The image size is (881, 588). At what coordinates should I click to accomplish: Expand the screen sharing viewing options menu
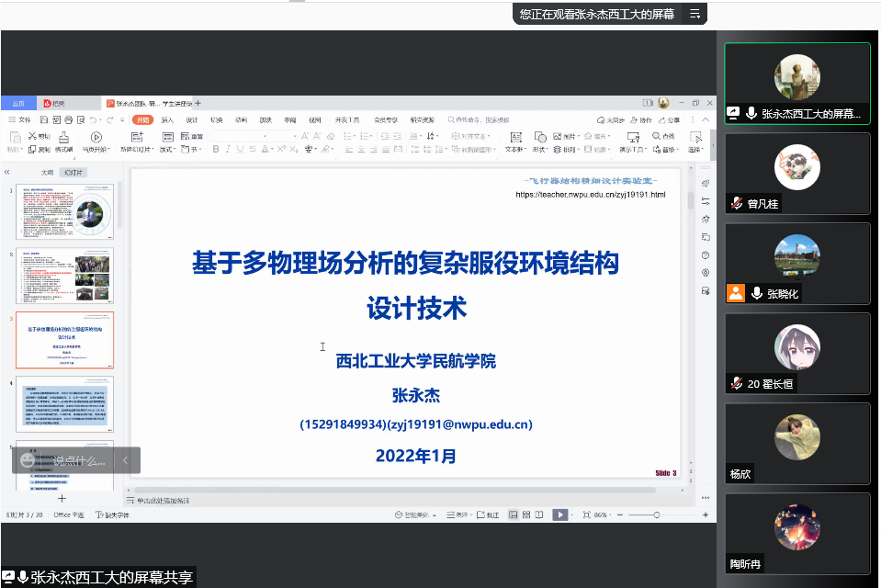pyautogui.click(x=695, y=14)
